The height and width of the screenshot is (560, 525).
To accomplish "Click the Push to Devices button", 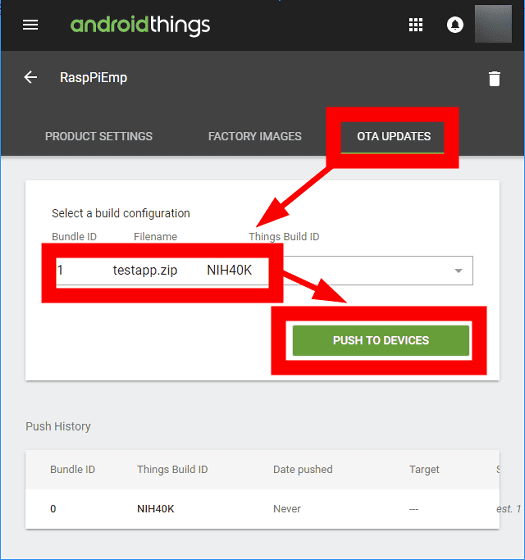I will pos(381,340).
